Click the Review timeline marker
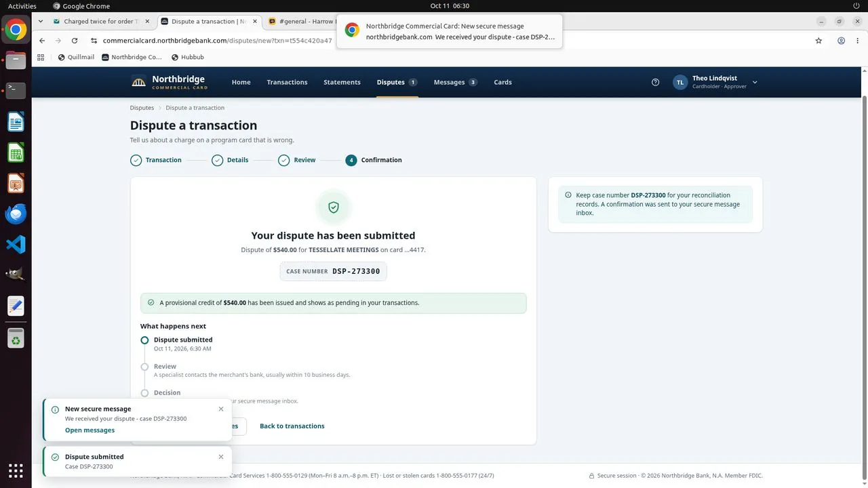This screenshot has width=868, height=488. click(x=144, y=367)
